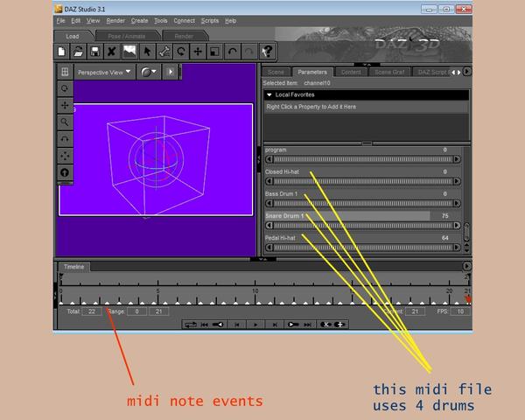
Task: Open the Parameters pane options round button
Action: [467, 72]
